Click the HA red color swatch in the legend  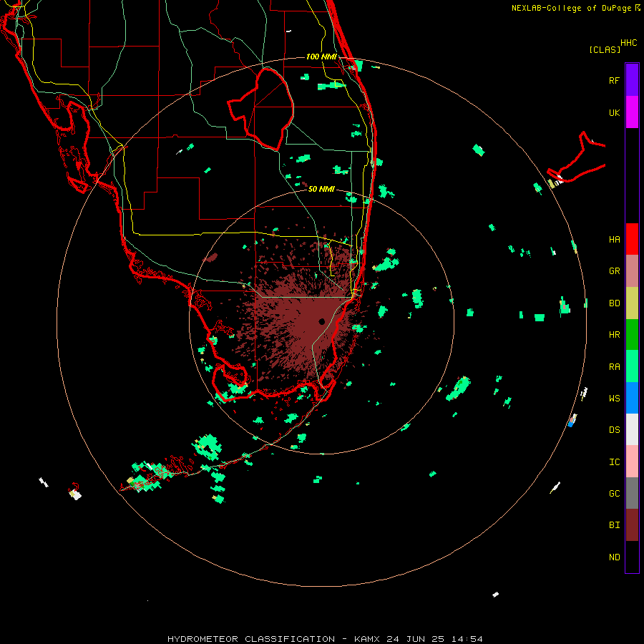[x=632, y=239]
